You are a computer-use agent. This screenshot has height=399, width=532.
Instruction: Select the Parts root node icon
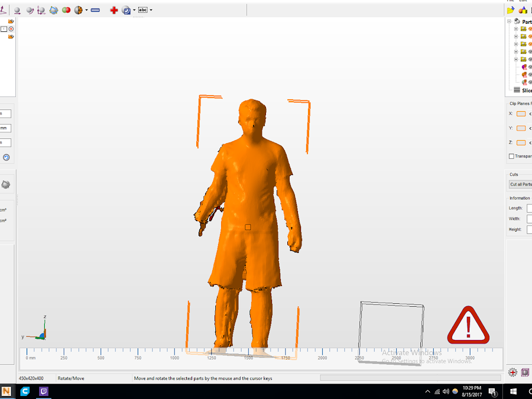point(517,21)
